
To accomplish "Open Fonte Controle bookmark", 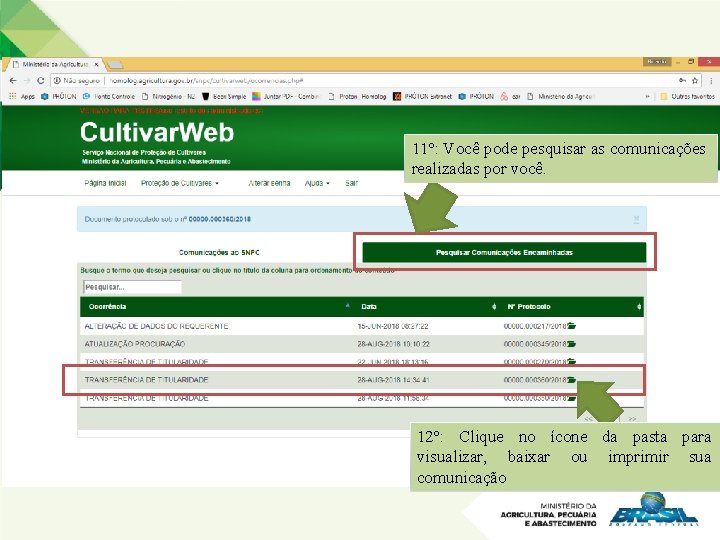I will pos(109,96).
